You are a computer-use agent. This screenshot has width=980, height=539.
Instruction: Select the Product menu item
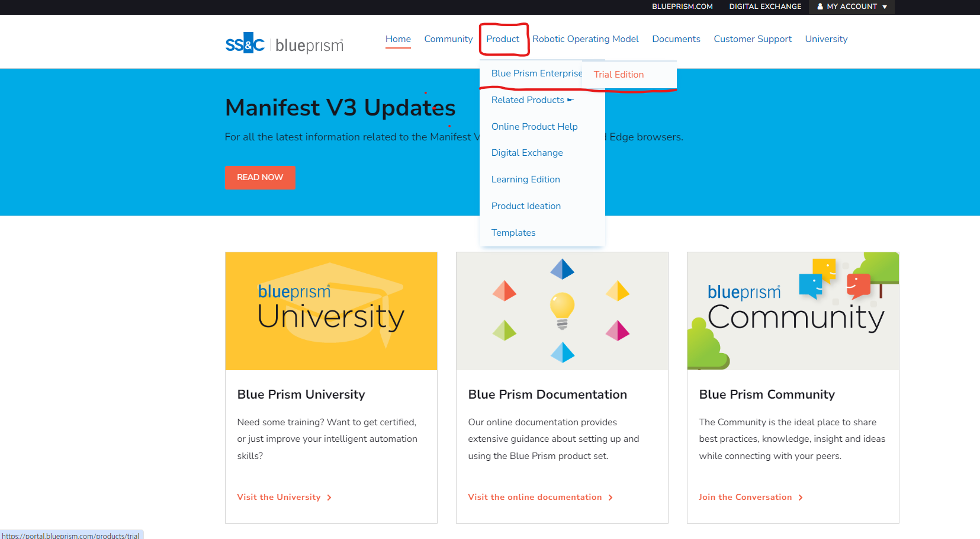click(503, 39)
